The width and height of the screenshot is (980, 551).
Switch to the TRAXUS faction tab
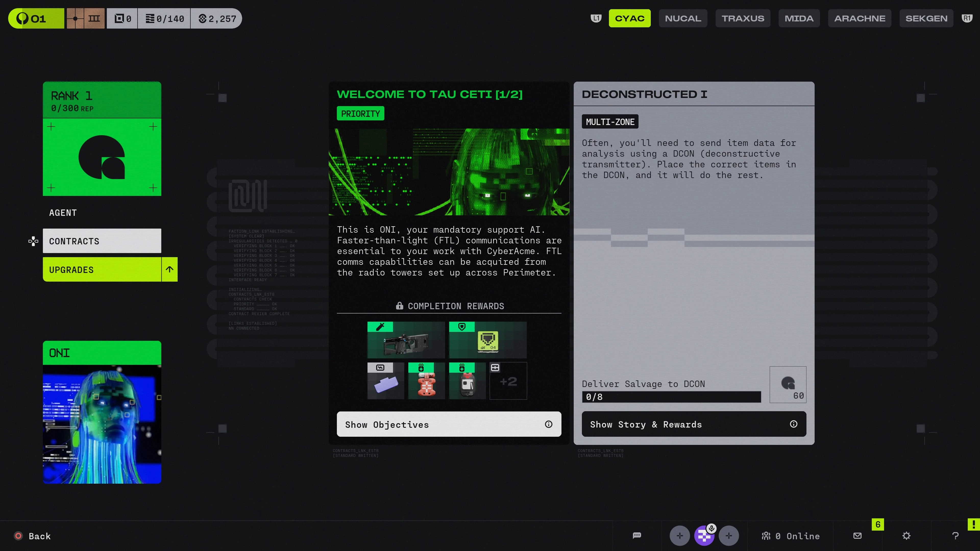click(743, 18)
